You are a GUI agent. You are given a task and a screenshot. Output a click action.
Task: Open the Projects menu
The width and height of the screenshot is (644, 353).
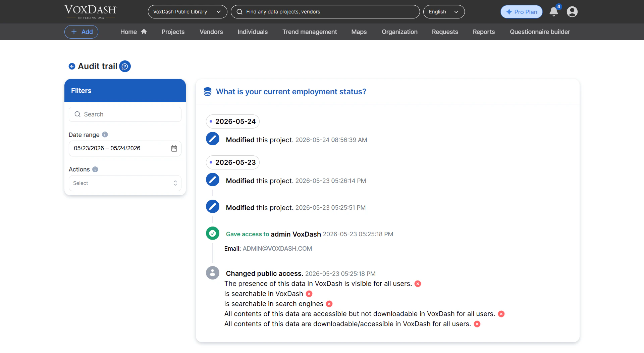pos(173,32)
